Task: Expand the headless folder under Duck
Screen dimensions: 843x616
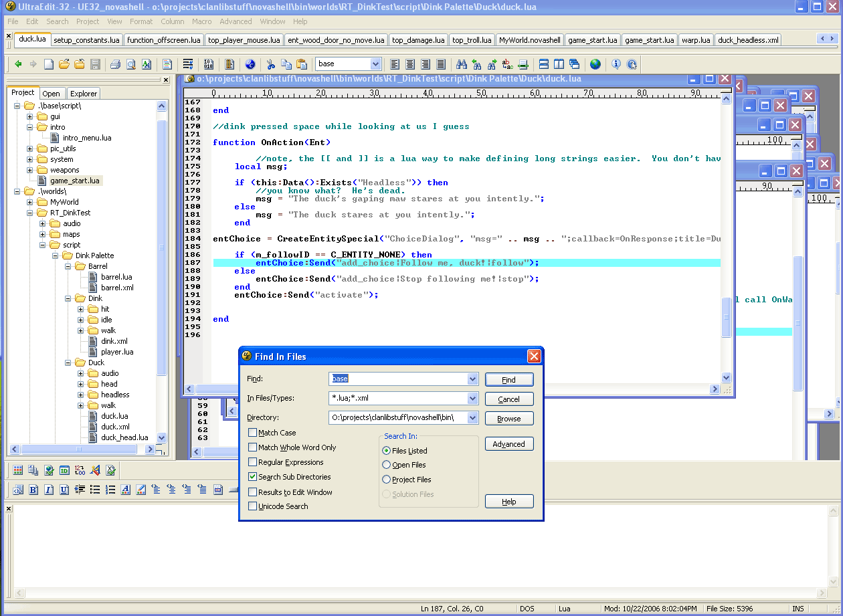Action: tap(81, 395)
